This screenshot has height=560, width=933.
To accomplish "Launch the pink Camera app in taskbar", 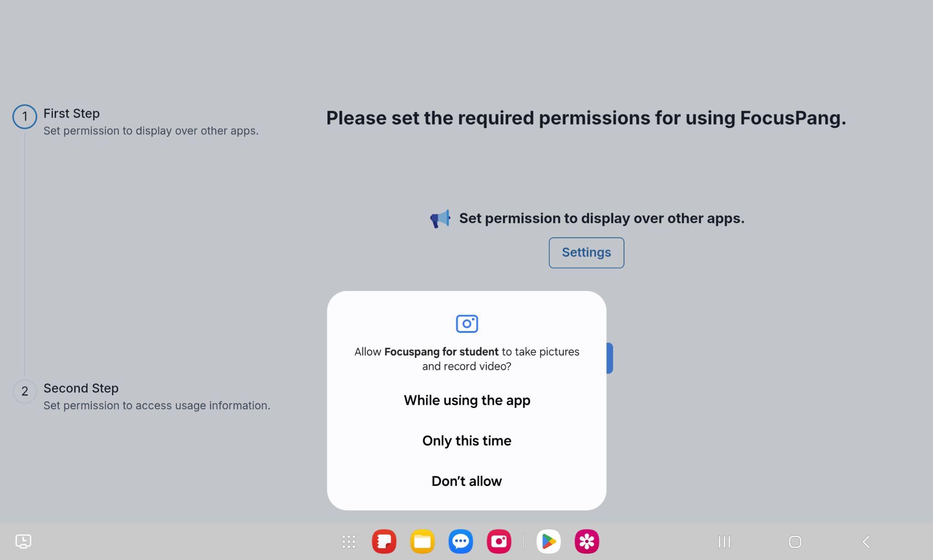I will click(x=499, y=541).
